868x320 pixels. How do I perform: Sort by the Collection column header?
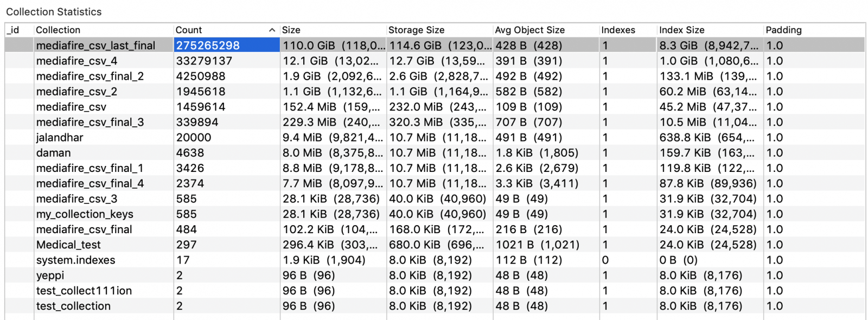[x=58, y=30]
